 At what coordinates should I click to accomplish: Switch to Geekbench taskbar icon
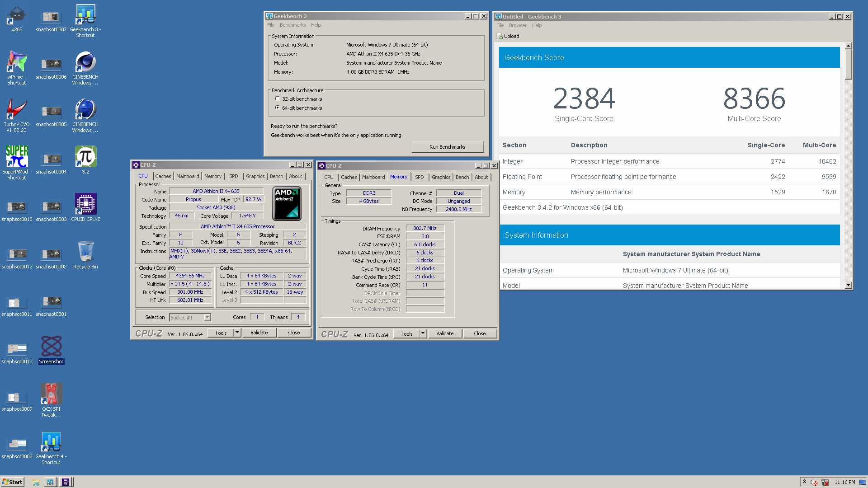pyautogui.click(x=50, y=482)
